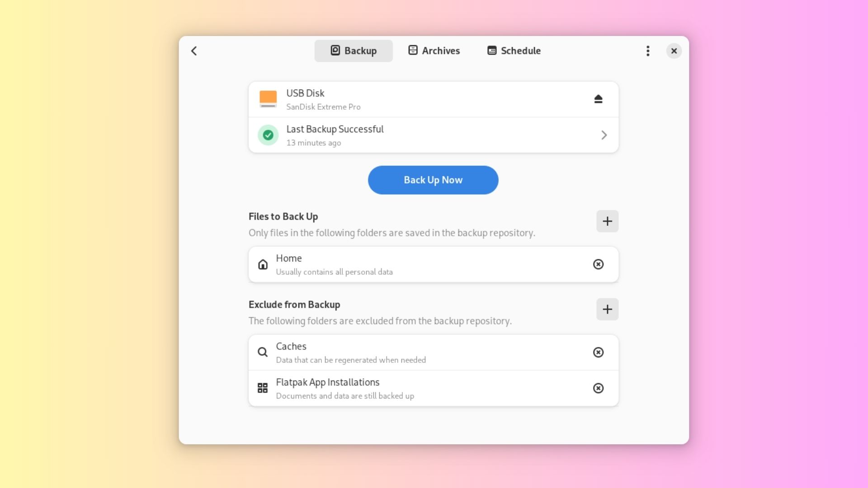Switch to the Archives tab
This screenshot has height=488, width=868.
(434, 51)
